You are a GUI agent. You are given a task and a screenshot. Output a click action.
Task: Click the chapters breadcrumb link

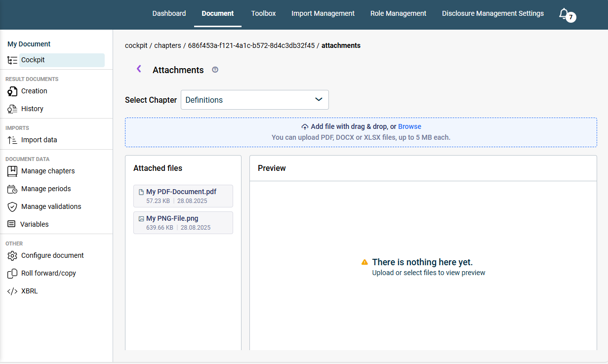(167, 45)
